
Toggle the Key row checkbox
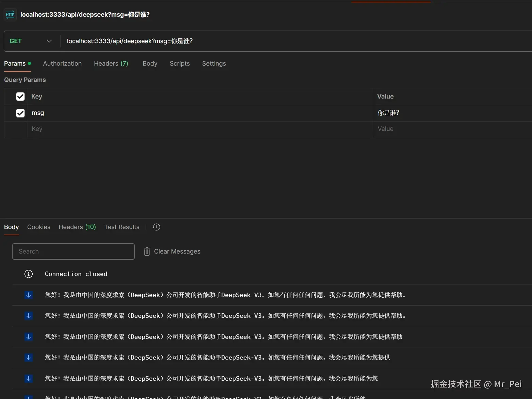[20, 96]
